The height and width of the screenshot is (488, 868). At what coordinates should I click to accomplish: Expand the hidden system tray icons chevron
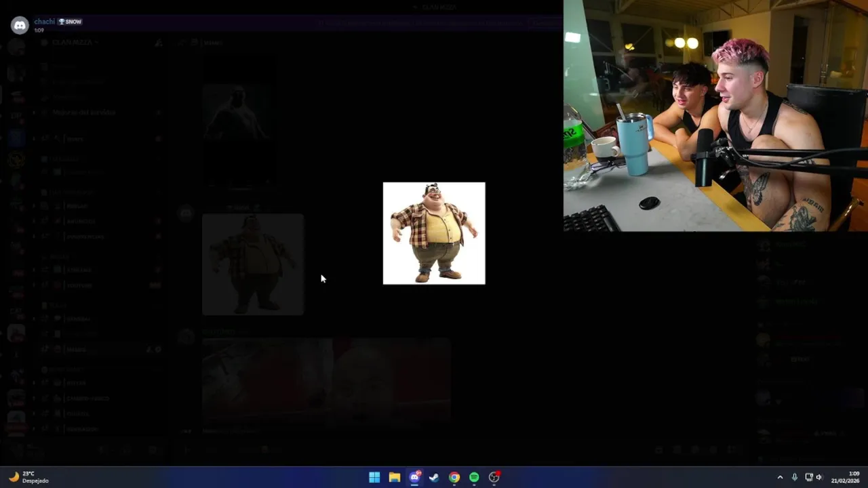[x=780, y=477]
